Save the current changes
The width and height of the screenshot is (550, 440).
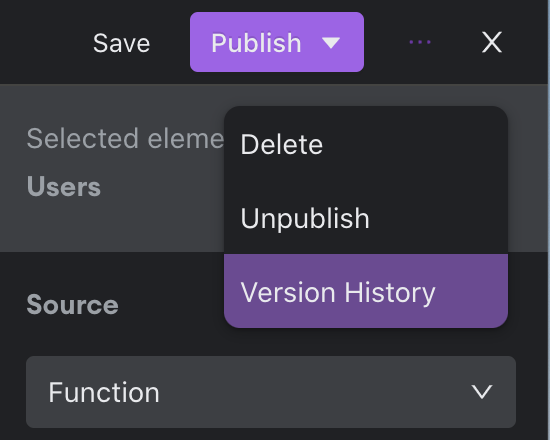pyautogui.click(x=121, y=43)
